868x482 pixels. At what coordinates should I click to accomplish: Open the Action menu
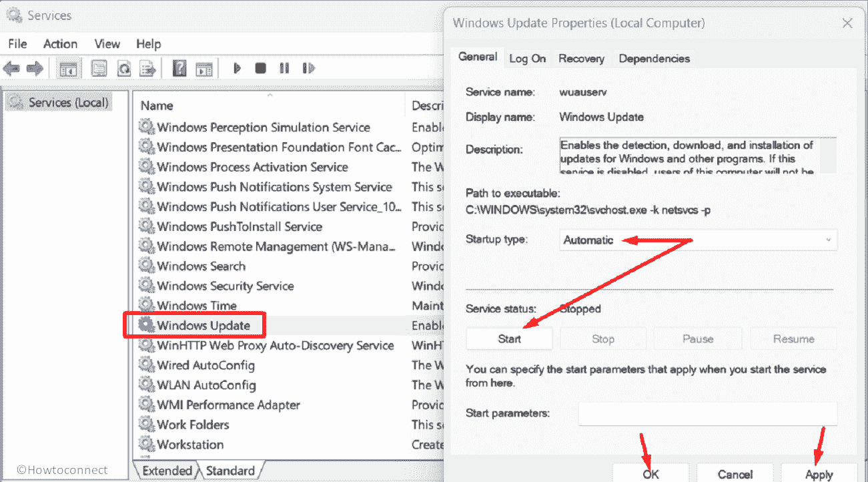pyautogui.click(x=60, y=43)
